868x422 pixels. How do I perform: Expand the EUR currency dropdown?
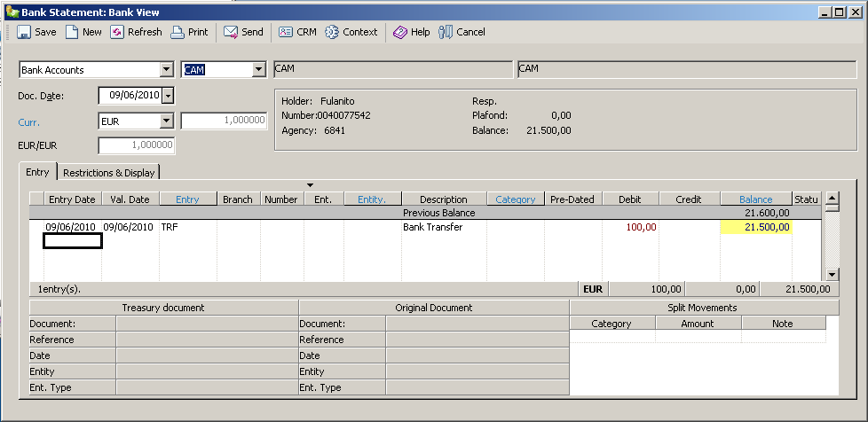coord(166,121)
